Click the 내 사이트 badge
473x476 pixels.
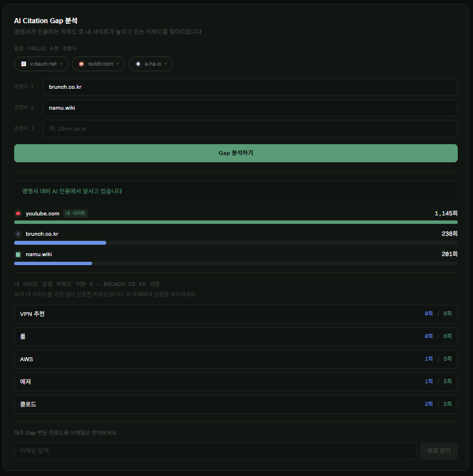click(x=75, y=214)
